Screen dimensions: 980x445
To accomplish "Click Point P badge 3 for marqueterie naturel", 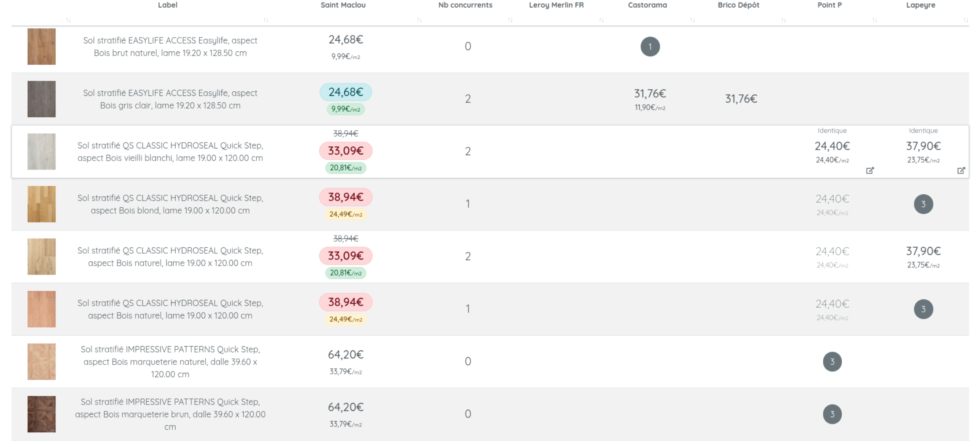I will click(x=832, y=362).
